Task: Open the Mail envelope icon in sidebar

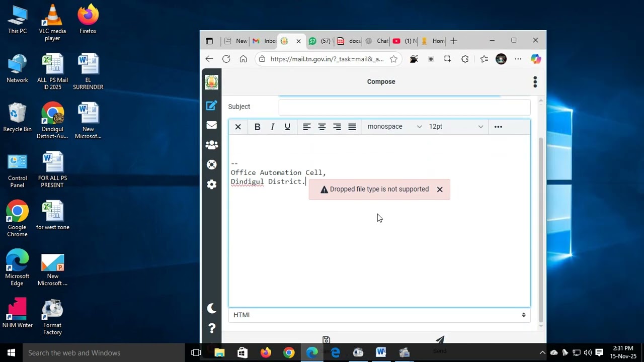Action: (x=211, y=125)
